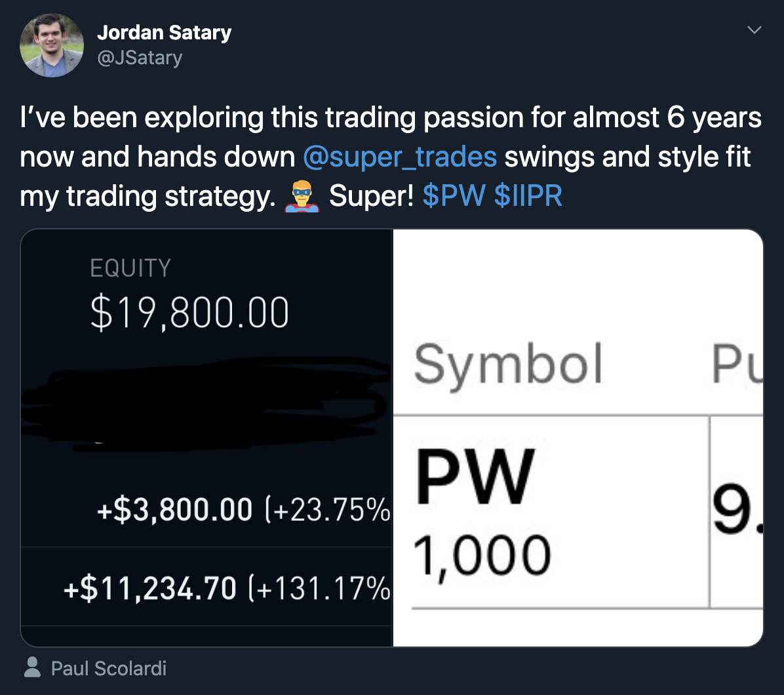Open the $IIPR cashtag link
The image size is (784, 695).
pos(528,197)
